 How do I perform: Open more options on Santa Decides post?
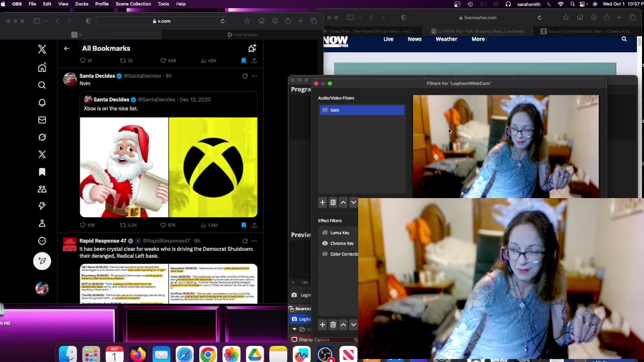255,76
